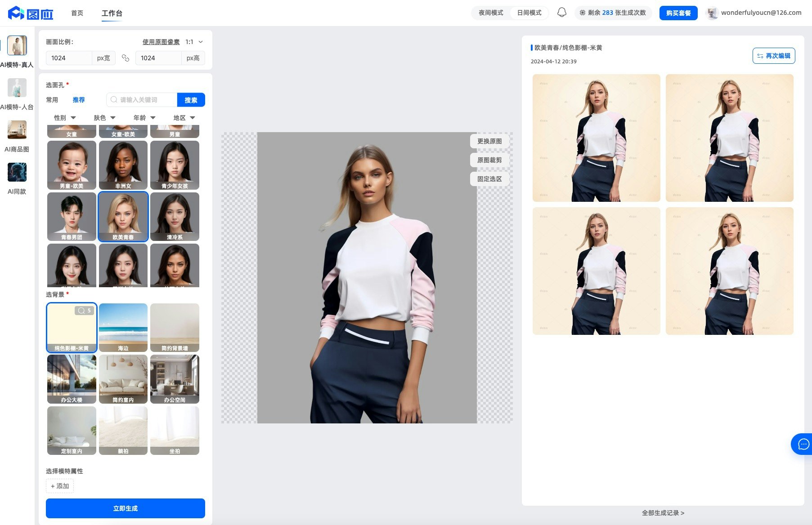Open AI同款 sidebar icon
Image resolution: width=812 pixels, height=525 pixels.
point(17,172)
